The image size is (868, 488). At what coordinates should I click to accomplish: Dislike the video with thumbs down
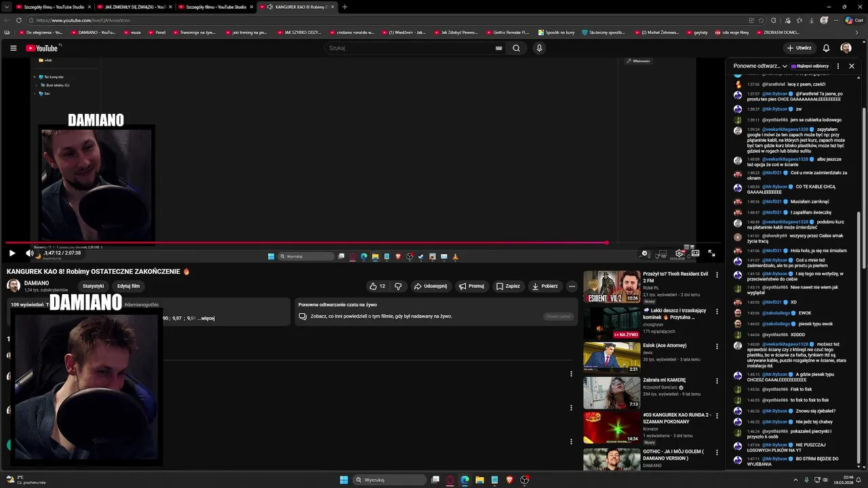(x=398, y=286)
